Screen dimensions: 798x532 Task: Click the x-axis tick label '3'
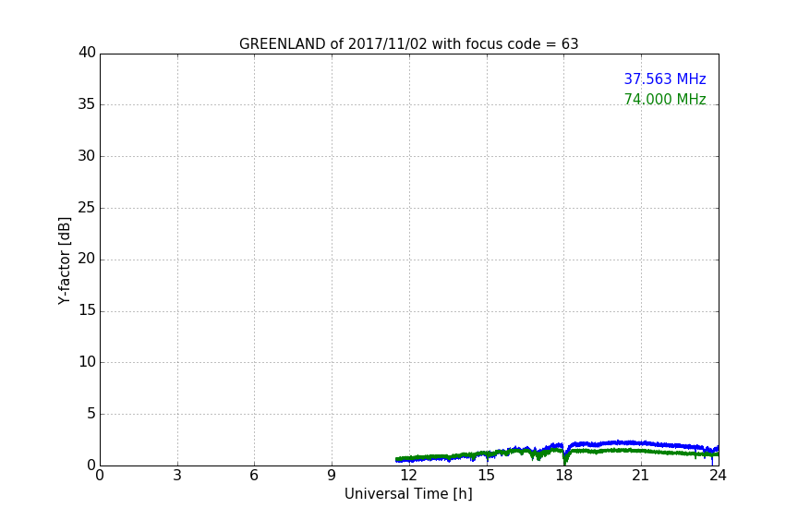[177, 476]
